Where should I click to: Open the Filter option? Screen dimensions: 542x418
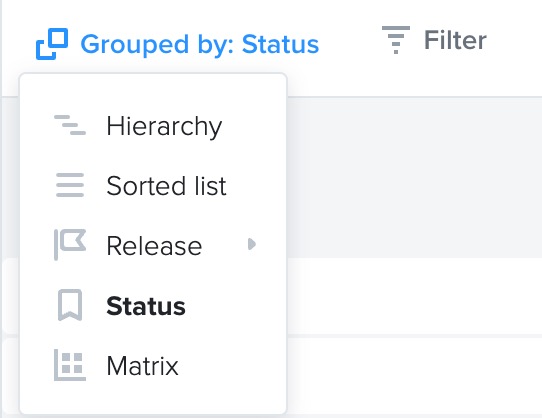434,40
